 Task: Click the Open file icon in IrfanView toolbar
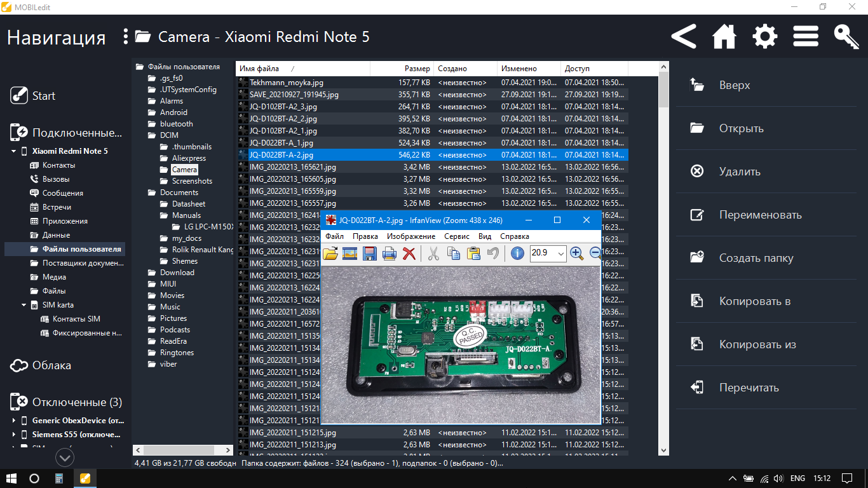pyautogui.click(x=330, y=254)
